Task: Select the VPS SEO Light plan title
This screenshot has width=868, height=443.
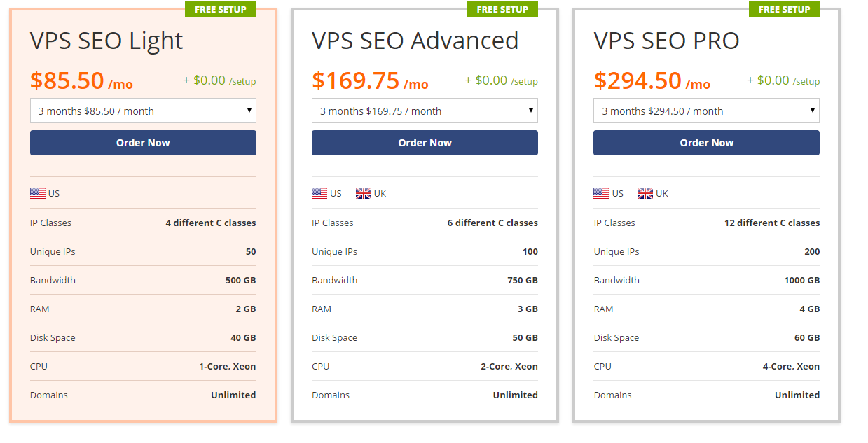Action: (x=106, y=41)
